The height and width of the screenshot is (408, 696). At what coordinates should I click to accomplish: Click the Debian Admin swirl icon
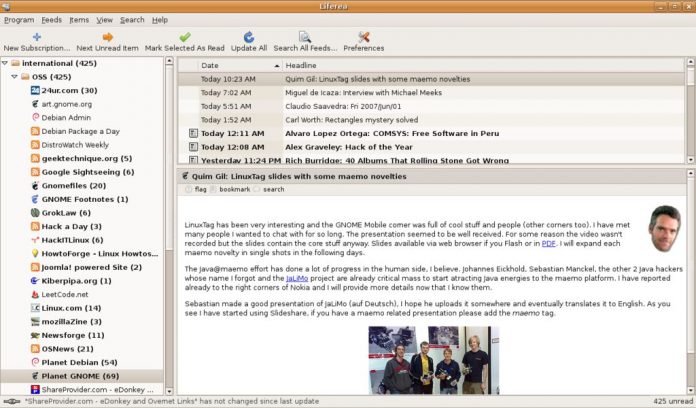pyautogui.click(x=35, y=117)
